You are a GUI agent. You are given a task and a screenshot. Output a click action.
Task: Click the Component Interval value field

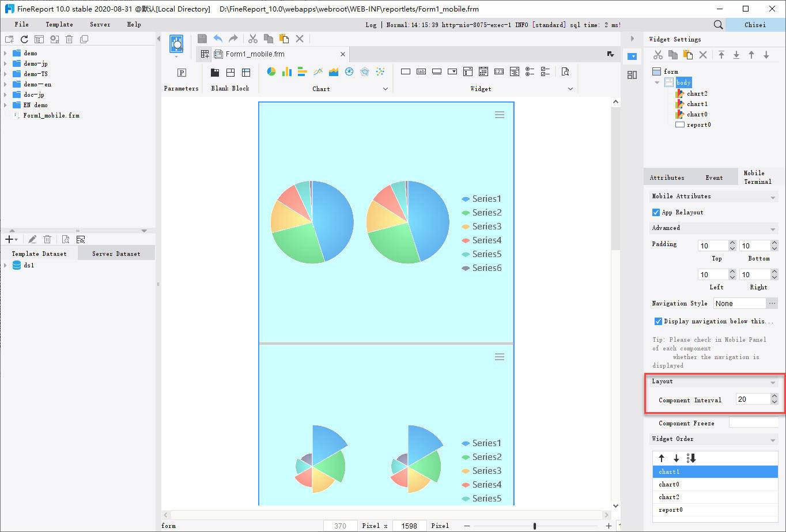[x=753, y=399]
